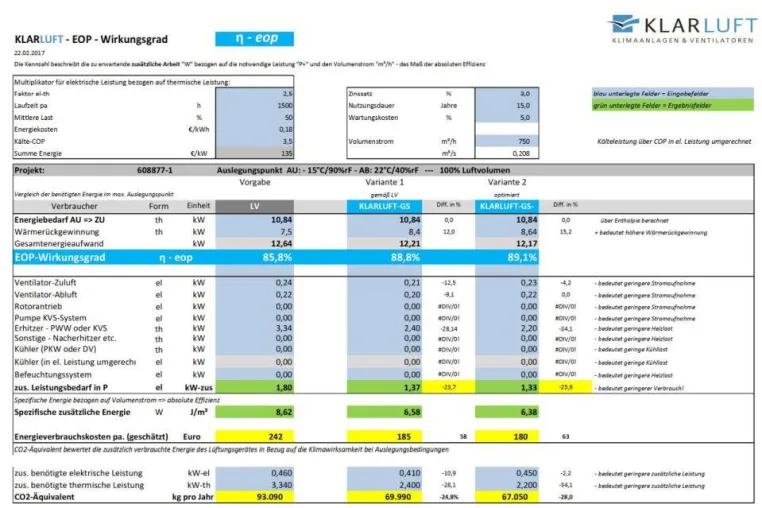Click the date 22.02.2017
This screenshot has width=762, height=508.
[29, 53]
